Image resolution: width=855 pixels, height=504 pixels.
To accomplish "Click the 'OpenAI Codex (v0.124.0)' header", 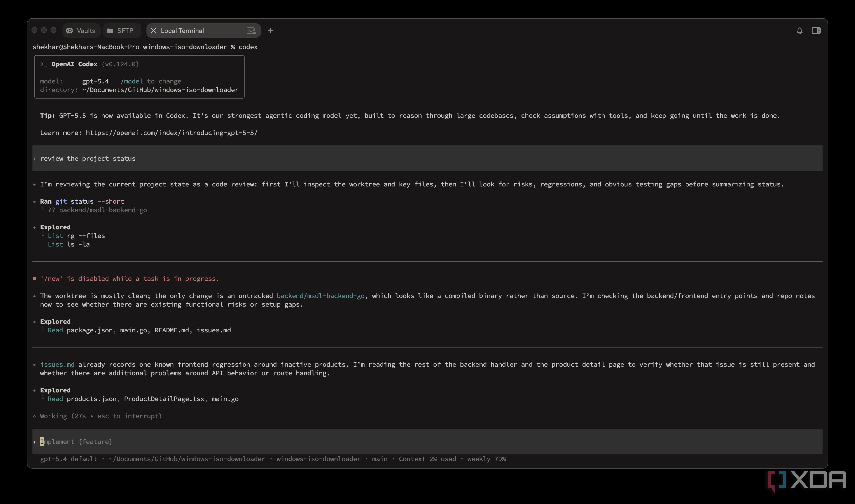I will pyautogui.click(x=89, y=64).
